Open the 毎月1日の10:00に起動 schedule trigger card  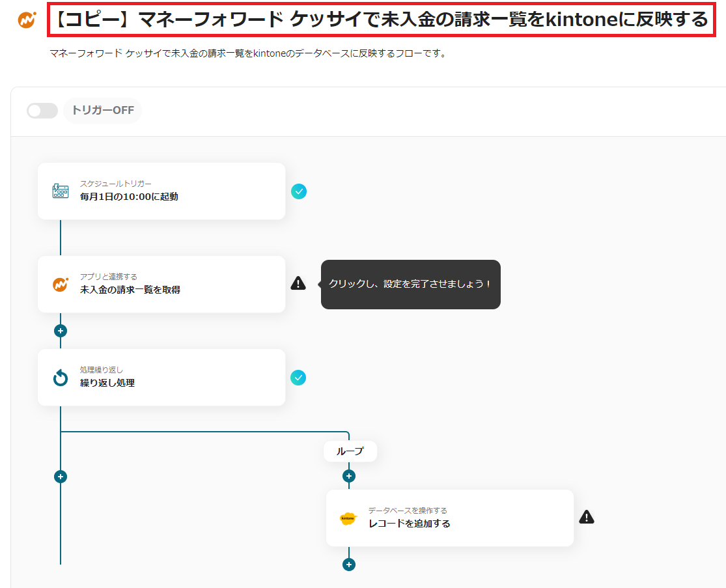(x=161, y=191)
